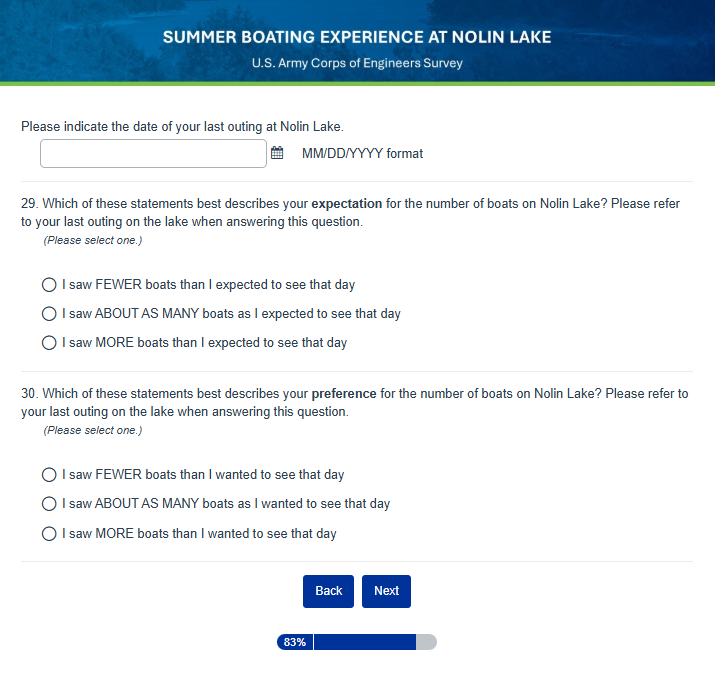715x691 pixels.
Task: Click the bold word "expectation" in question 29
Action: 347,204
